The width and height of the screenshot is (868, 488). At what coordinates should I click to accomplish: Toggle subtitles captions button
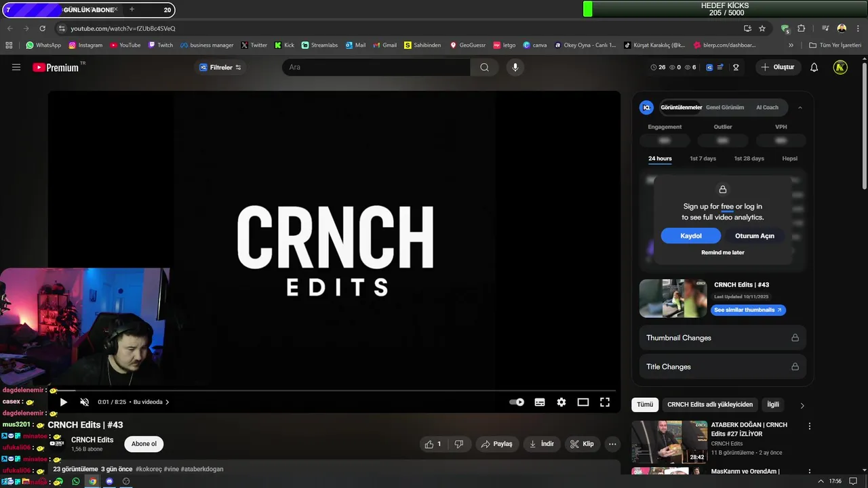coord(540,402)
